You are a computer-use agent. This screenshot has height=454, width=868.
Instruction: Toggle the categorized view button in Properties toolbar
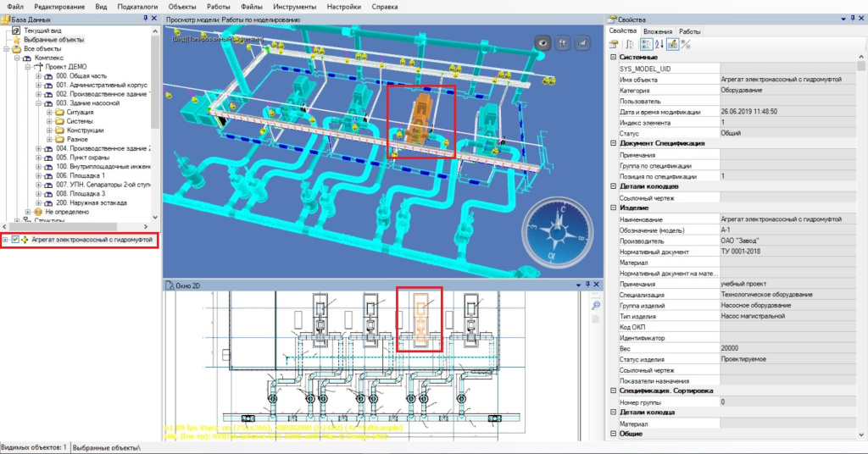(x=645, y=44)
